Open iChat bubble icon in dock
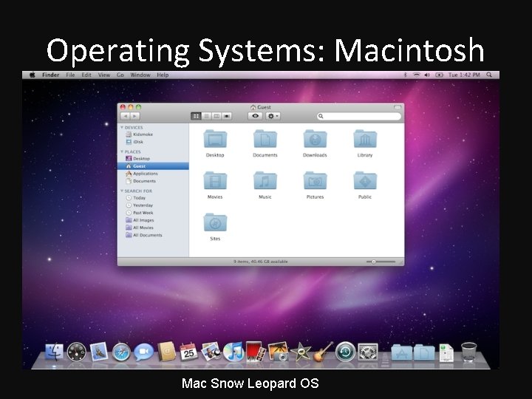The image size is (532, 399). click(143, 352)
